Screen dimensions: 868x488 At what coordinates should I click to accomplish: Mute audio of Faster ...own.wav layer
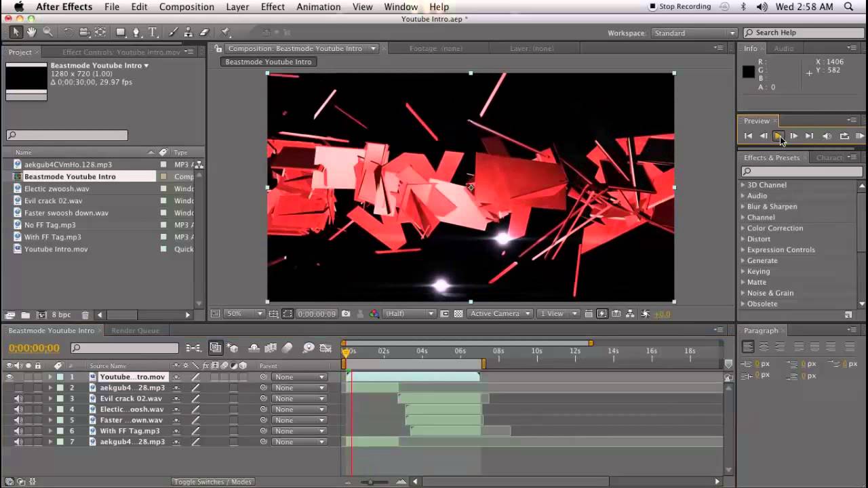(19, 420)
